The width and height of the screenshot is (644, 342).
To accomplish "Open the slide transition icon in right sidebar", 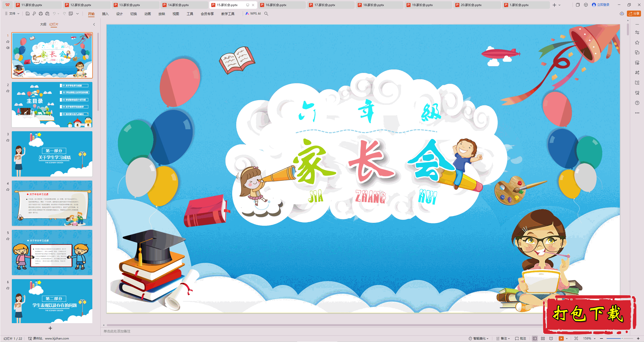I will pyautogui.click(x=637, y=53).
